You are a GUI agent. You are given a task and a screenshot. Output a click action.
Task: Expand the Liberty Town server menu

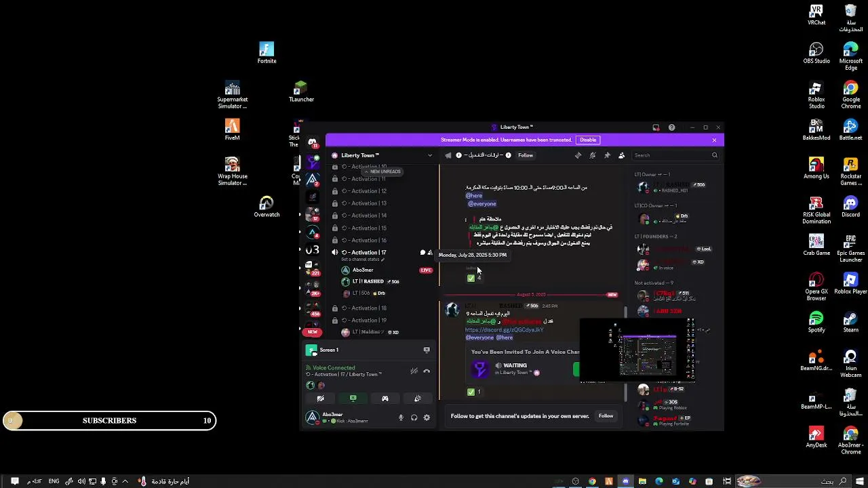[429, 155]
